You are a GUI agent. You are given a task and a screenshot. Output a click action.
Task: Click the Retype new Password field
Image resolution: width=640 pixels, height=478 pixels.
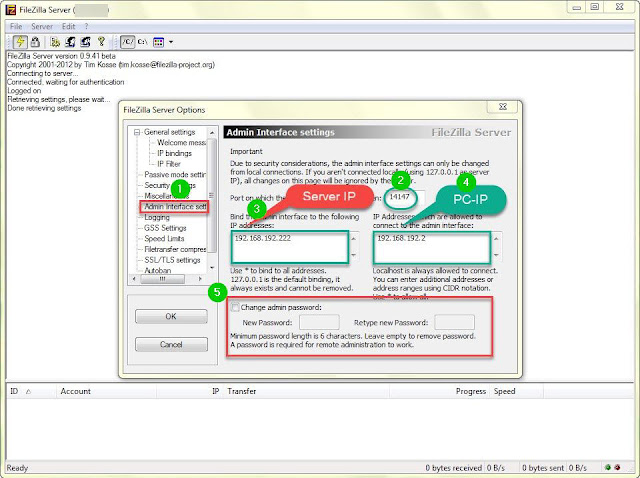tap(454, 322)
